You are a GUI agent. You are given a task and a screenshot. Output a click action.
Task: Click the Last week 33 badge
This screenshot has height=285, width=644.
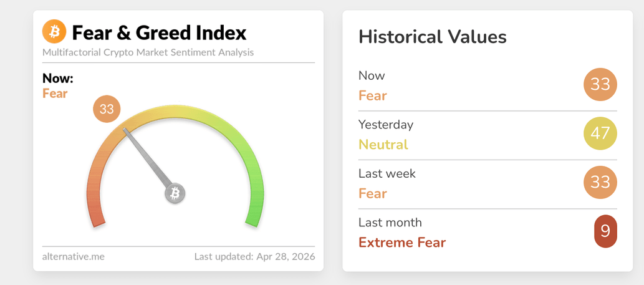click(600, 182)
